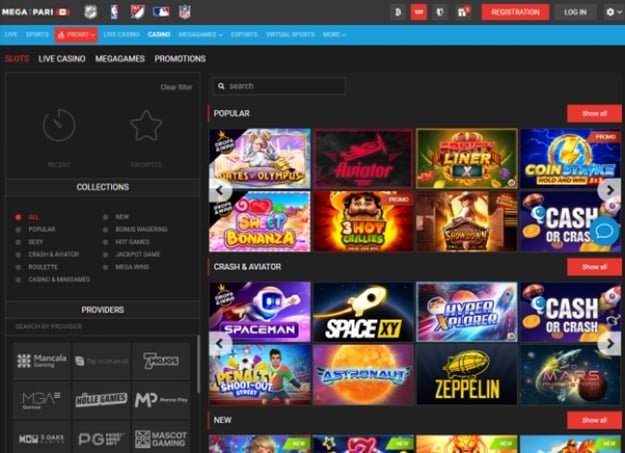The height and width of the screenshot is (453, 625).
Task: Select the POPULAR collection filter
Action: (x=35, y=229)
